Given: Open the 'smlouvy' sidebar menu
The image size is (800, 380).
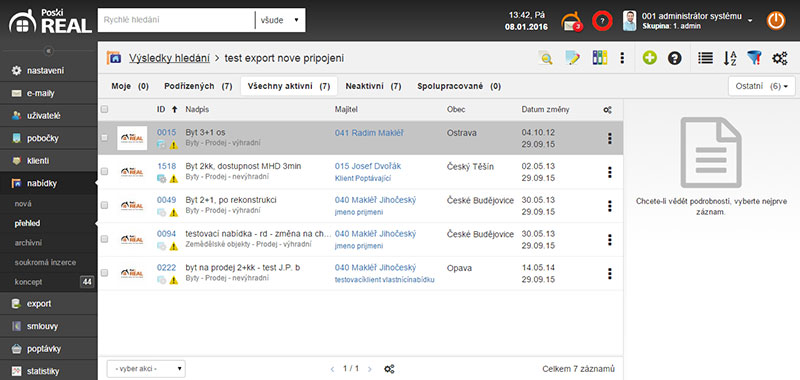Looking at the screenshot, I should pos(48,326).
